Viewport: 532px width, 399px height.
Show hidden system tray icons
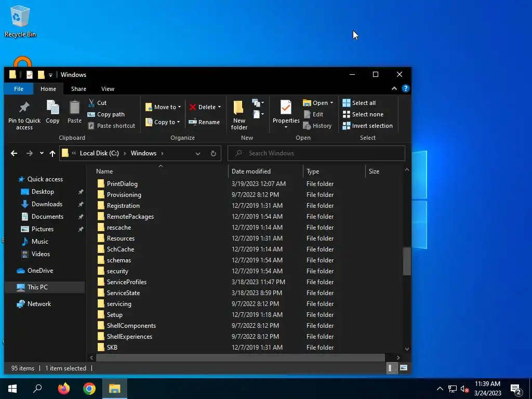[x=440, y=389]
